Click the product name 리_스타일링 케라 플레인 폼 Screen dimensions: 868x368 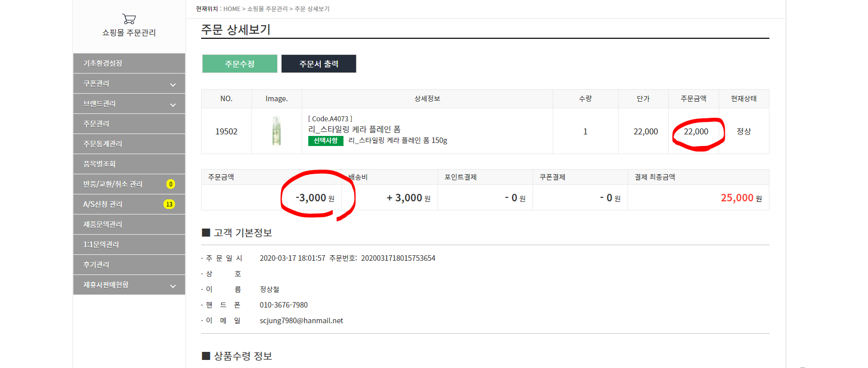click(355, 129)
